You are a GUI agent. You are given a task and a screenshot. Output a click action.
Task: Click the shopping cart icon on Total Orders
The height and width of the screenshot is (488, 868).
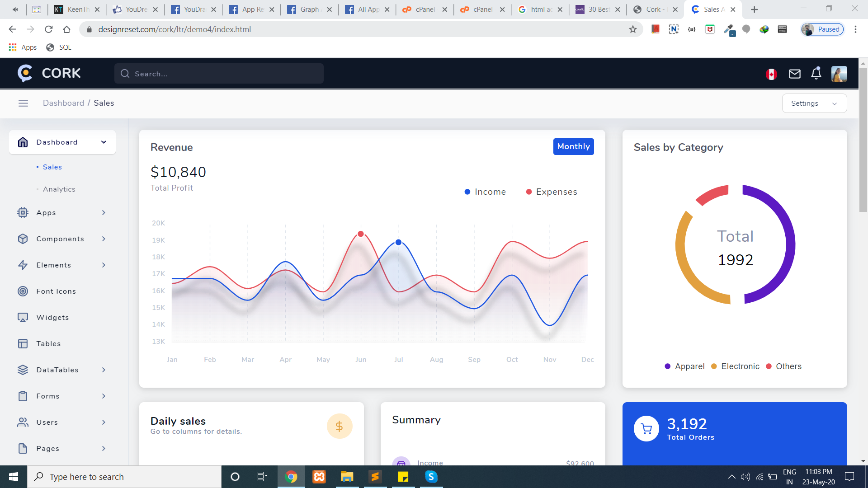click(x=646, y=428)
